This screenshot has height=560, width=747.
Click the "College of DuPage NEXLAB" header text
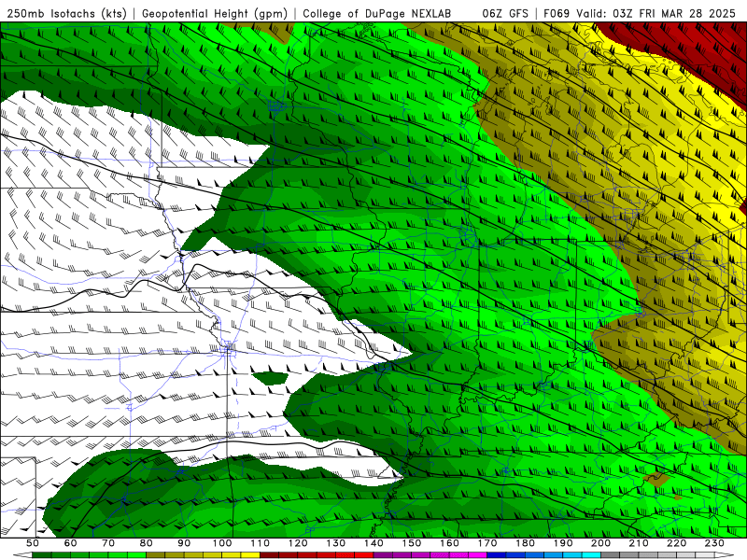pos(377,13)
